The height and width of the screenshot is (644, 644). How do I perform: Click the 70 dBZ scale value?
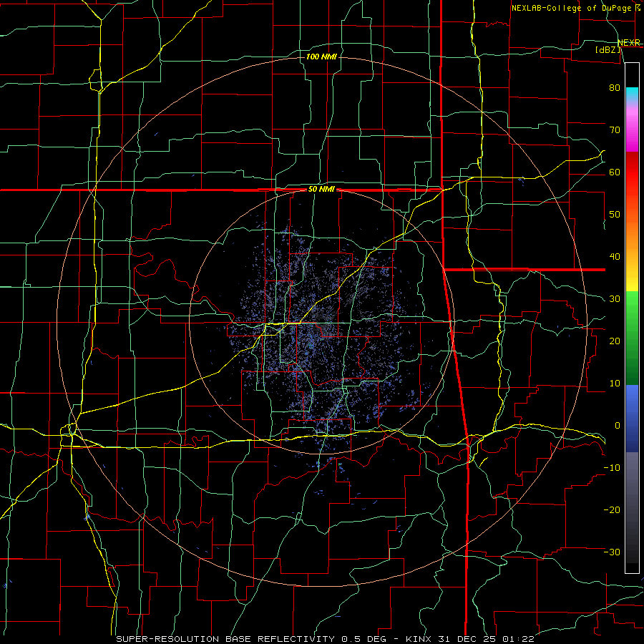[615, 130]
